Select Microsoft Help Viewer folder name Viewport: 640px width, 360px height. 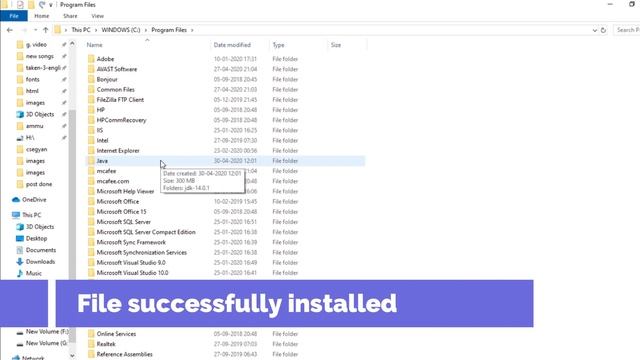coord(125,191)
